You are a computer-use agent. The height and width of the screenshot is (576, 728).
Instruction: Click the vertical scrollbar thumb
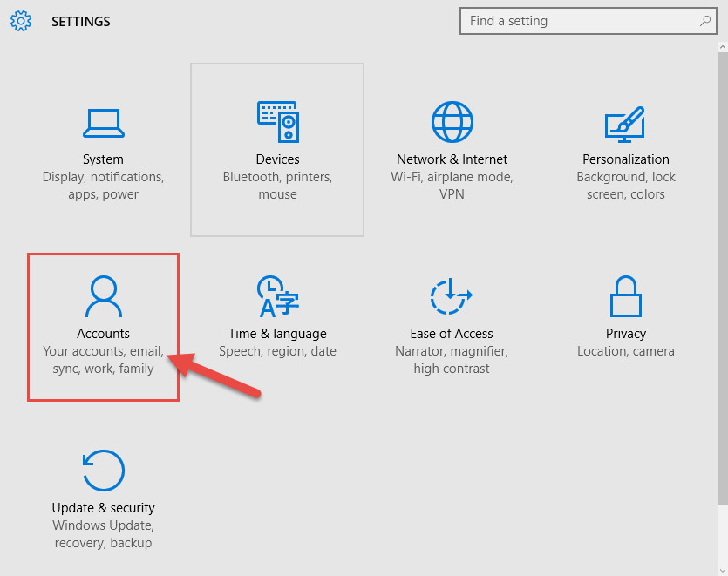coord(723,279)
